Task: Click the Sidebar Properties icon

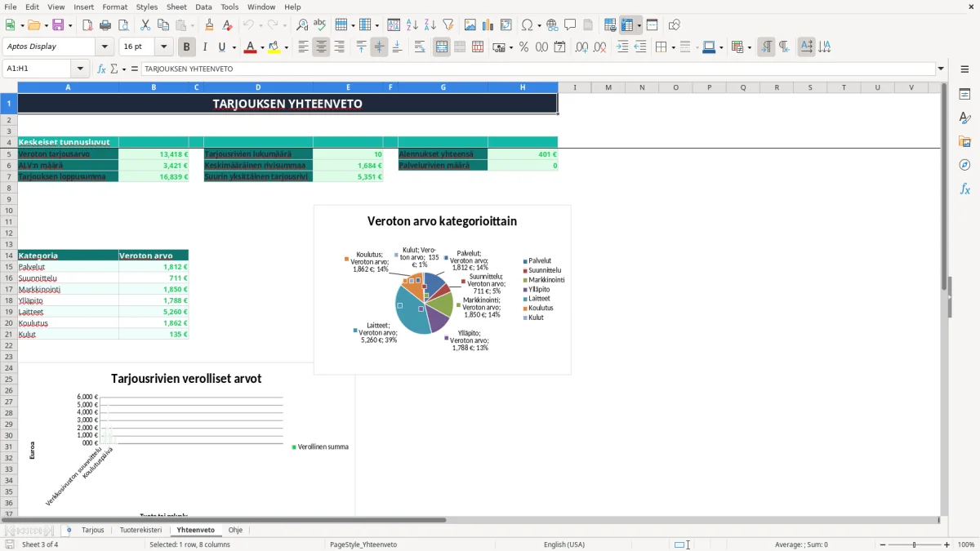Action: point(964,95)
